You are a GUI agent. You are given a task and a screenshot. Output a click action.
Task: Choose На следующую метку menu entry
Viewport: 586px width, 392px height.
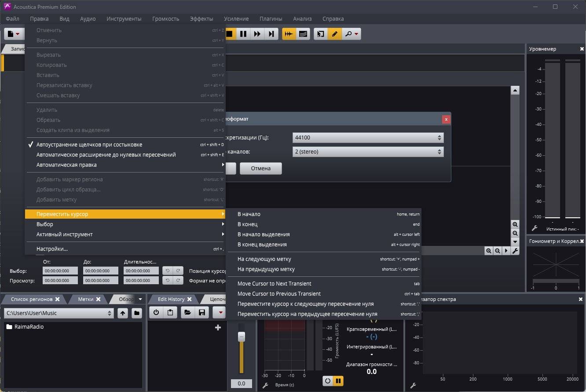tap(324, 259)
